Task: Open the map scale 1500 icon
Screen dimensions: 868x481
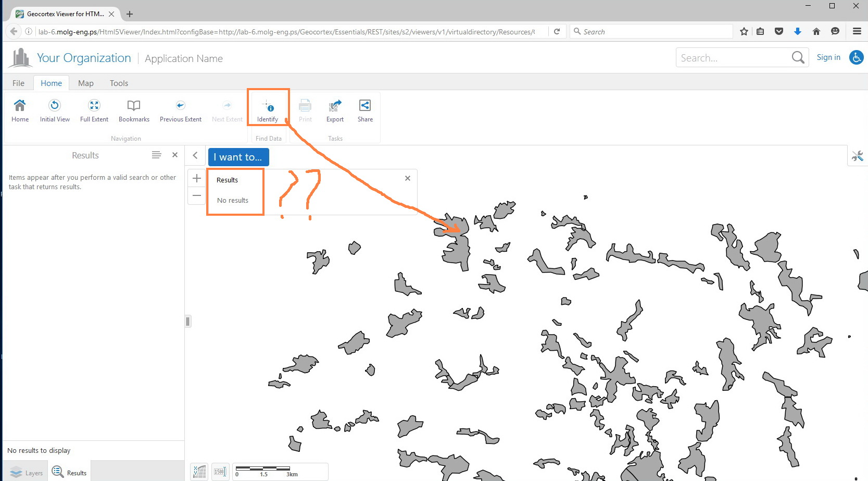Action: [x=220, y=472]
